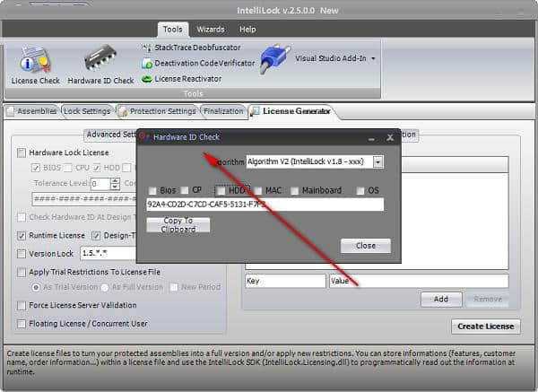538x392 pixels.
Task: Open the Help ribbon tab
Action: click(247, 29)
